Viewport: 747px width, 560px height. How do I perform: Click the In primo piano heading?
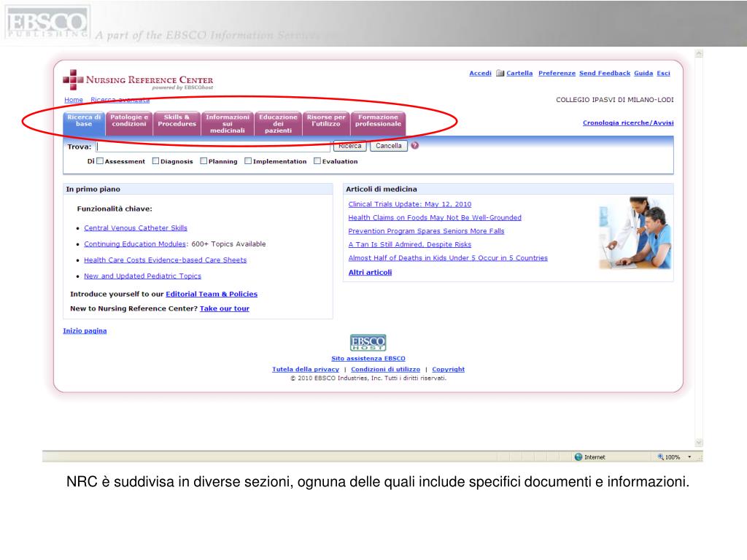[93, 189]
